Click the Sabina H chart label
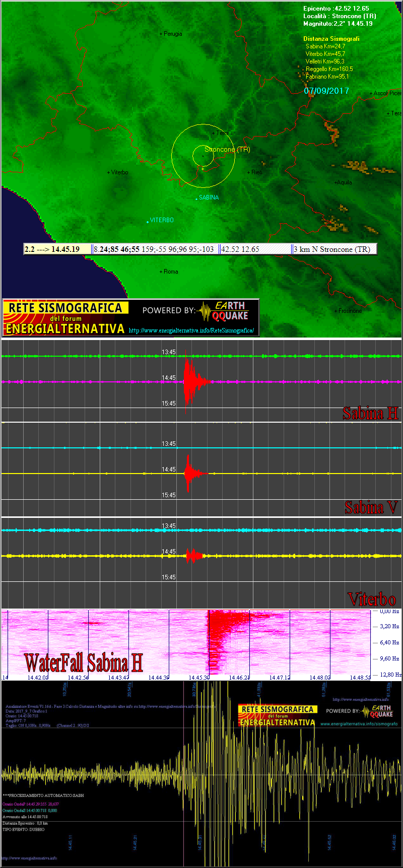Image resolution: width=403 pixels, height=868 pixels. (x=370, y=413)
